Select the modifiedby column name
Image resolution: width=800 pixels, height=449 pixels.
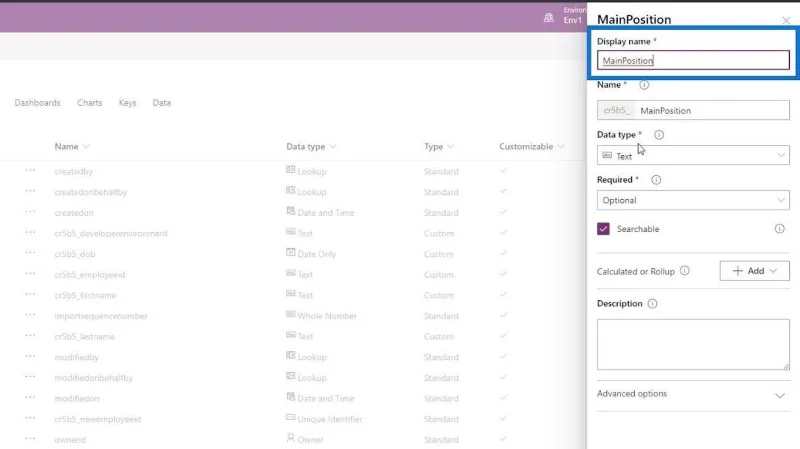[x=77, y=357]
